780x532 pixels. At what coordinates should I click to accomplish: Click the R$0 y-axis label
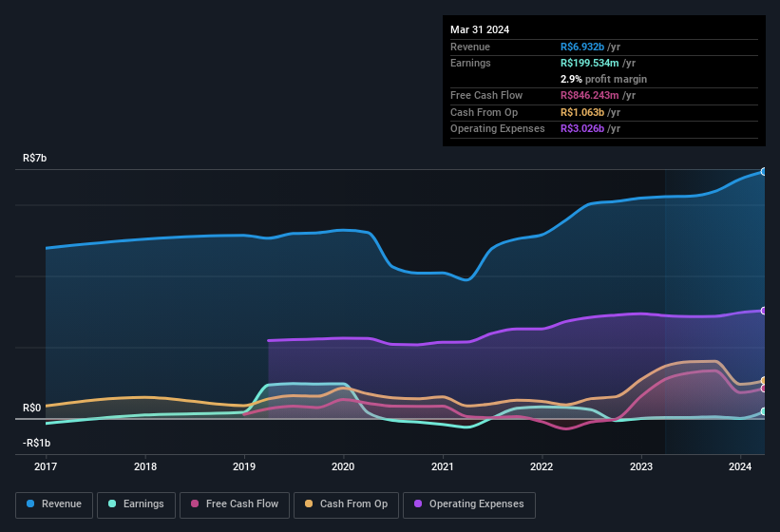[x=32, y=408]
